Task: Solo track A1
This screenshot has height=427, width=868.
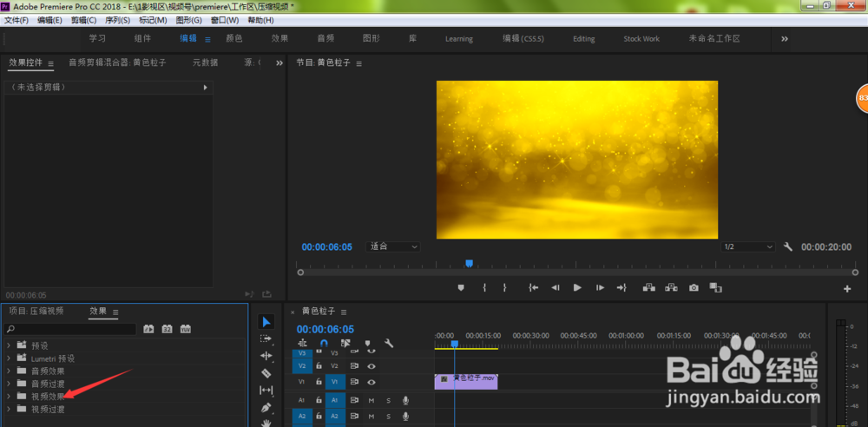Action: 388,400
